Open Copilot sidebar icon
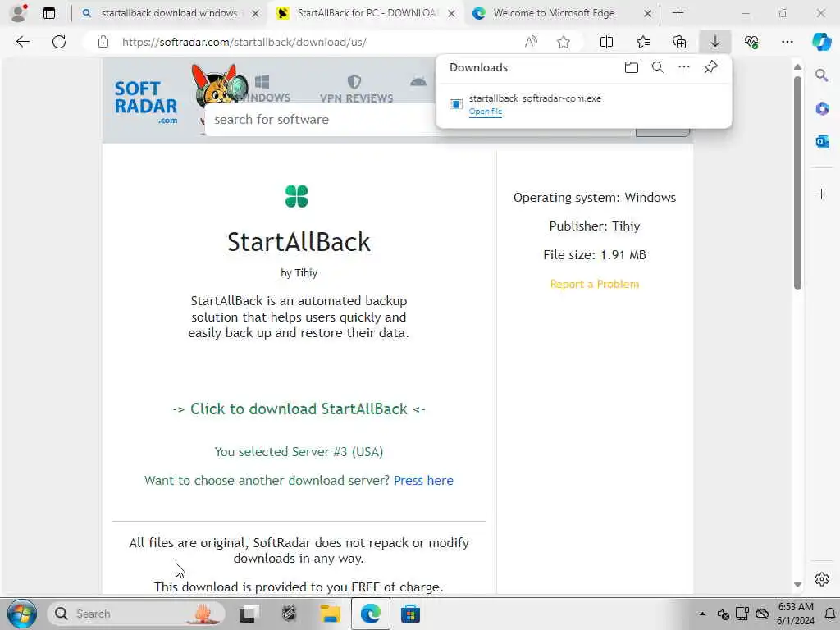840x630 pixels. coord(821,42)
